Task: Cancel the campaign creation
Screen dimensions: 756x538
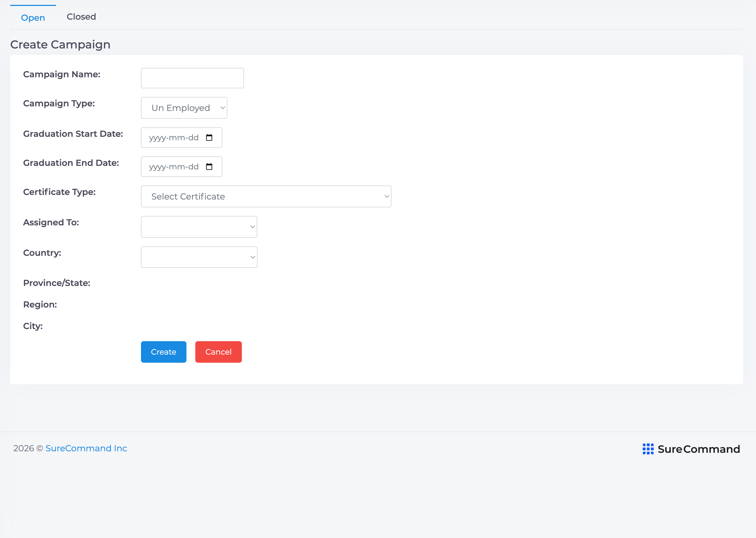Action: (x=218, y=352)
